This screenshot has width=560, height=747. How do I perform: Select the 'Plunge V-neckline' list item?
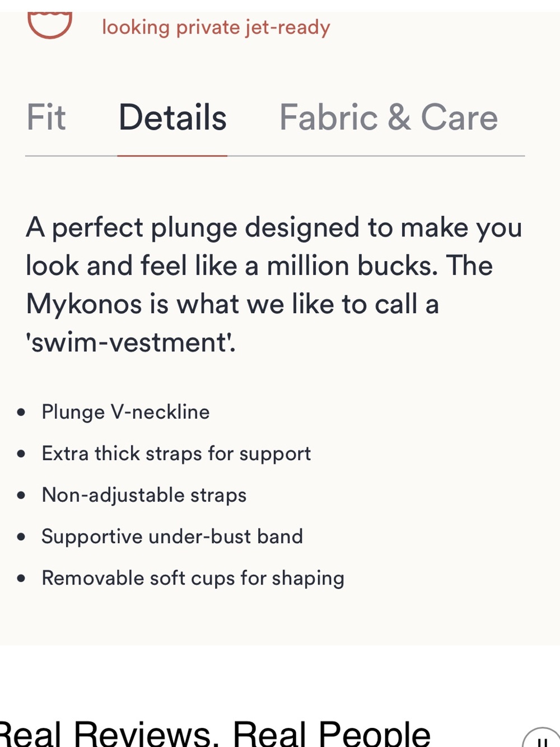click(x=125, y=412)
